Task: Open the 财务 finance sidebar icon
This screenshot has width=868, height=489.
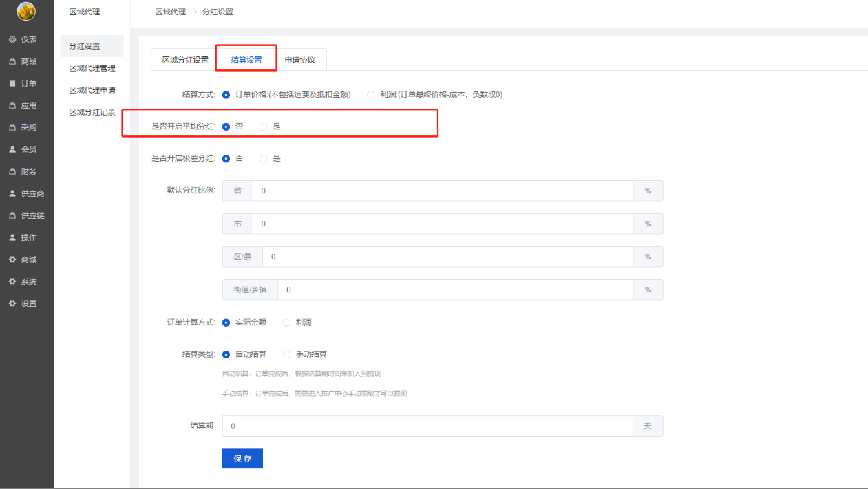Action: (12, 172)
